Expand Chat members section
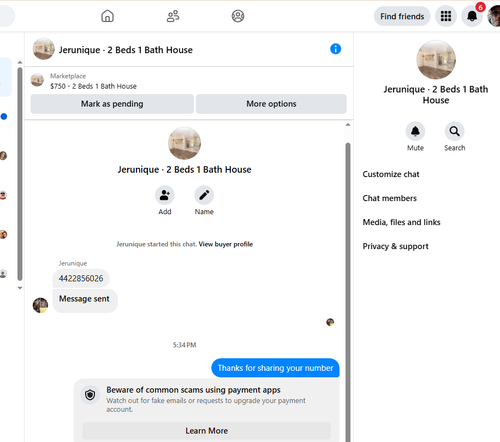Screen dimensions: 500x442 click(389, 198)
